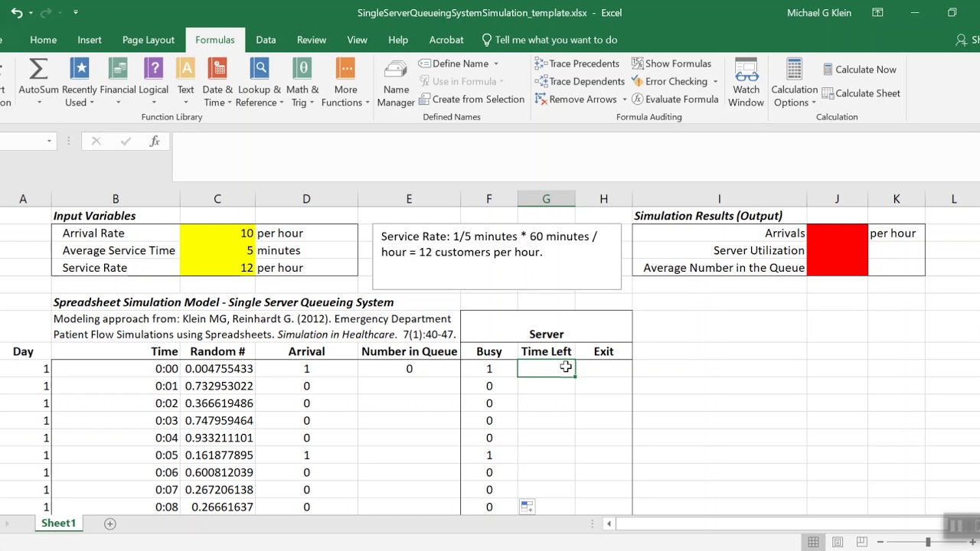Click the zoom slider handle
This screenshot has width=980, height=551.
pos(928,542)
